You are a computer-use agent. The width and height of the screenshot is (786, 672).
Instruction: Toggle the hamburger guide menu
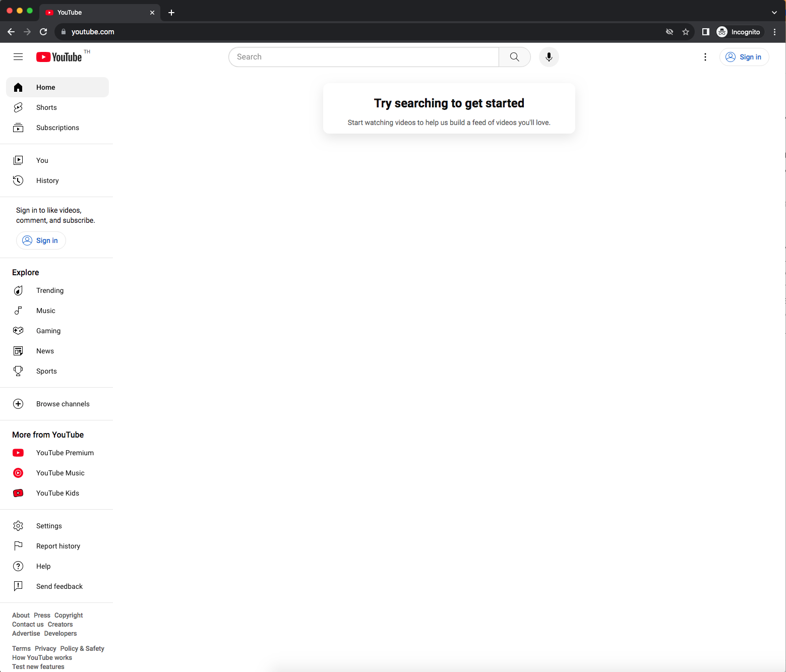click(x=18, y=57)
